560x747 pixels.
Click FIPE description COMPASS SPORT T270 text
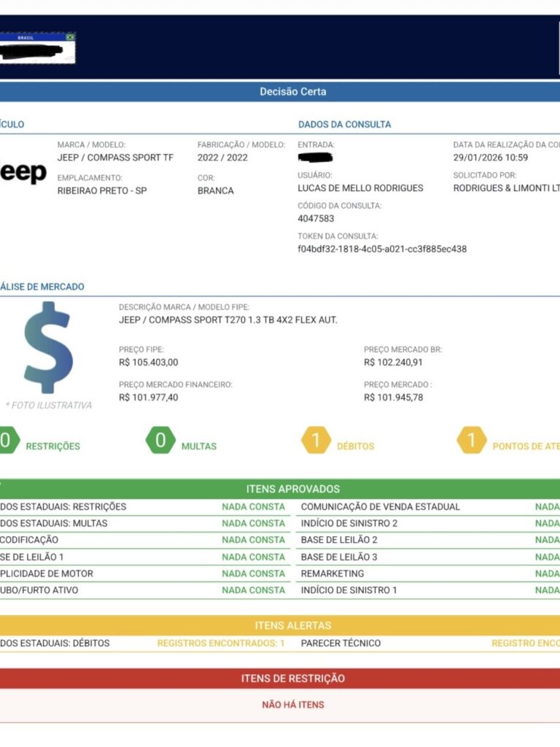(x=228, y=320)
